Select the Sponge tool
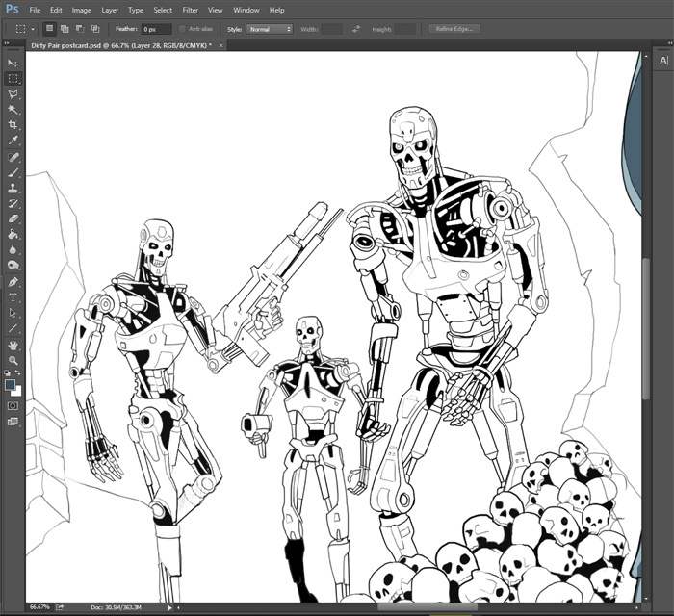 coord(13,265)
